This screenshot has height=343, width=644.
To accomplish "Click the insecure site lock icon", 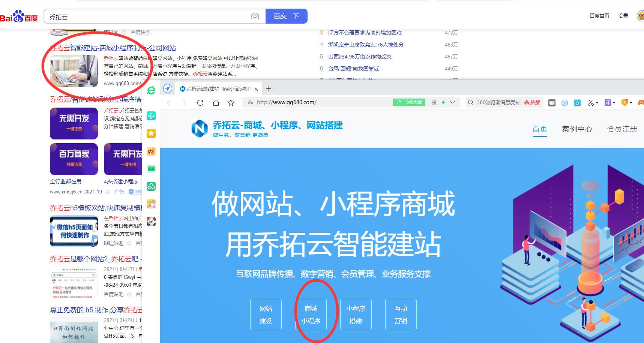I will (x=251, y=102).
